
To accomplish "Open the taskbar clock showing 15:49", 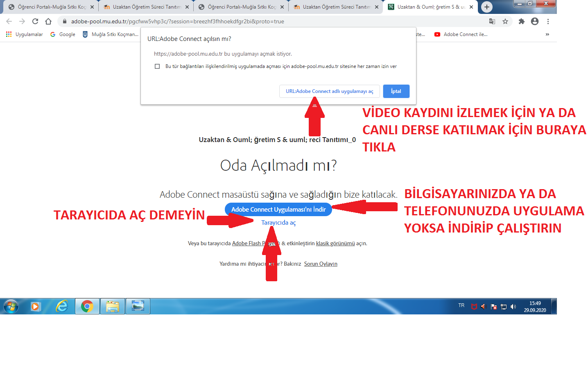I will [x=535, y=307].
